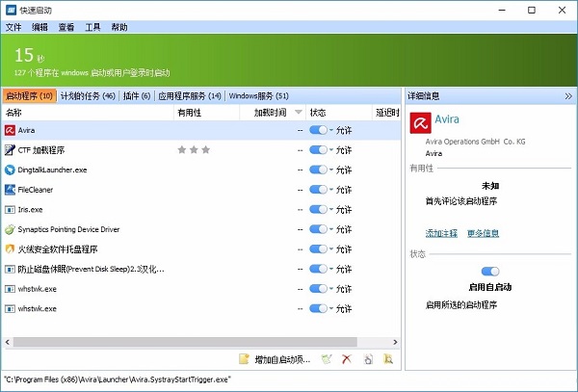Toggle the startup switch for CTF 加载程序

click(x=318, y=150)
